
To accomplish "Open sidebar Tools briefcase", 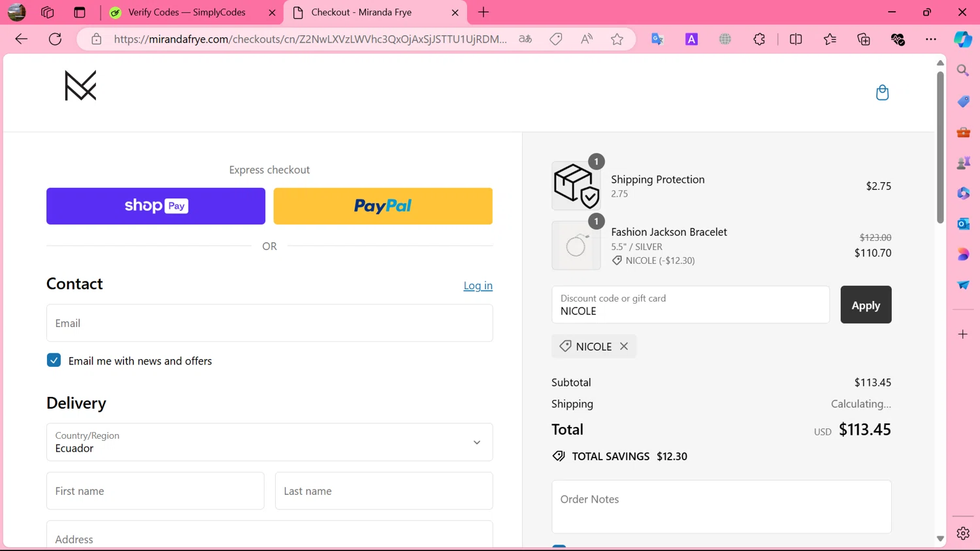I will (x=963, y=132).
